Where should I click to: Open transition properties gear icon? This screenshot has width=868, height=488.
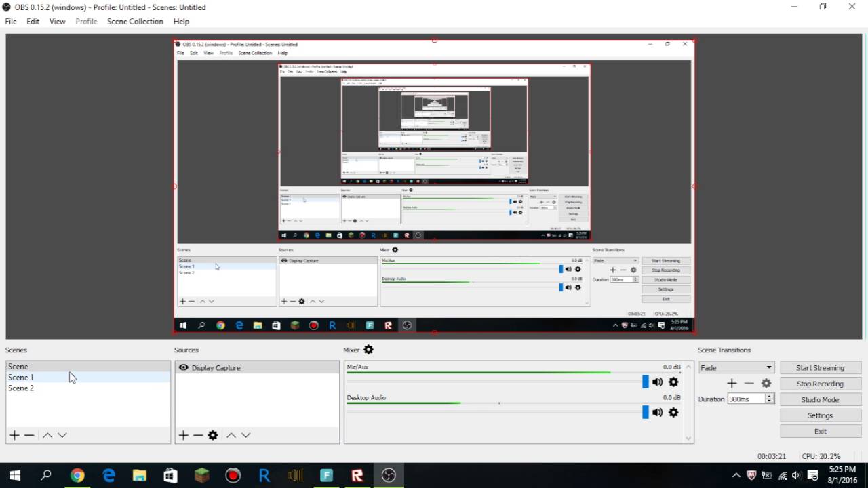pos(766,383)
